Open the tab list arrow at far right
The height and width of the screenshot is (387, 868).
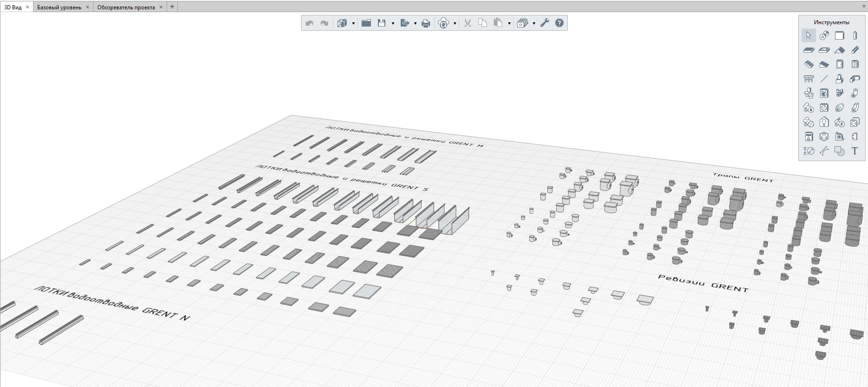864,7
